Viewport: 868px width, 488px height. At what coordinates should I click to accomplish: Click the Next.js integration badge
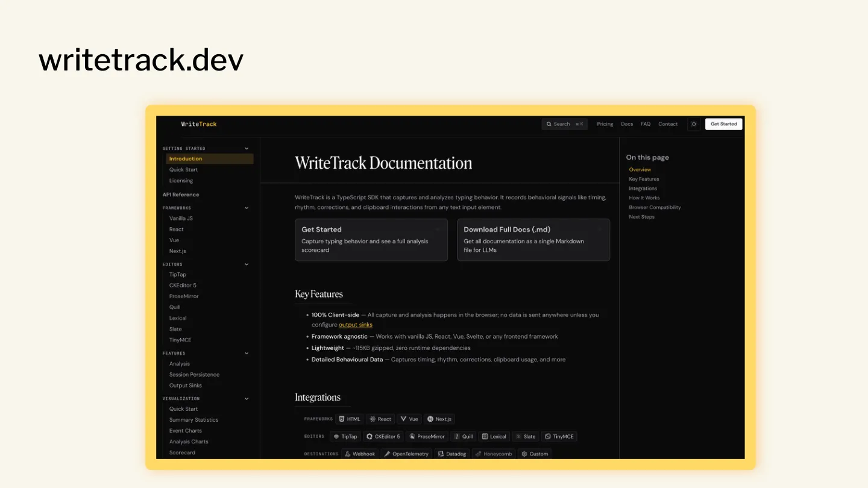(x=439, y=419)
